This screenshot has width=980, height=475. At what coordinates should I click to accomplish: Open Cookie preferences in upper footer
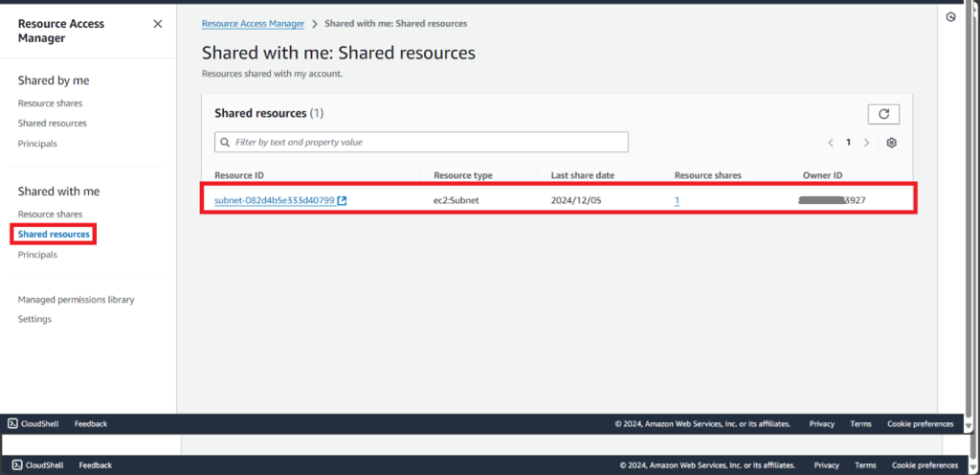921,423
